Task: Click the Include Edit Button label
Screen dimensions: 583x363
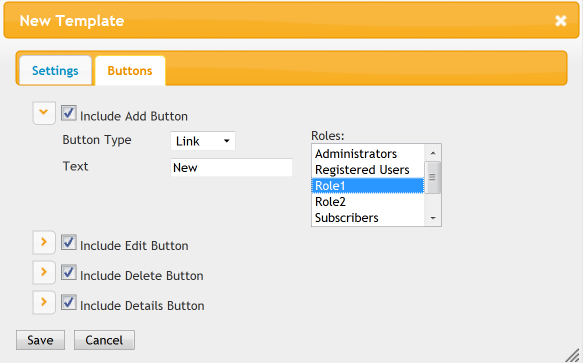Action: tap(134, 246)
